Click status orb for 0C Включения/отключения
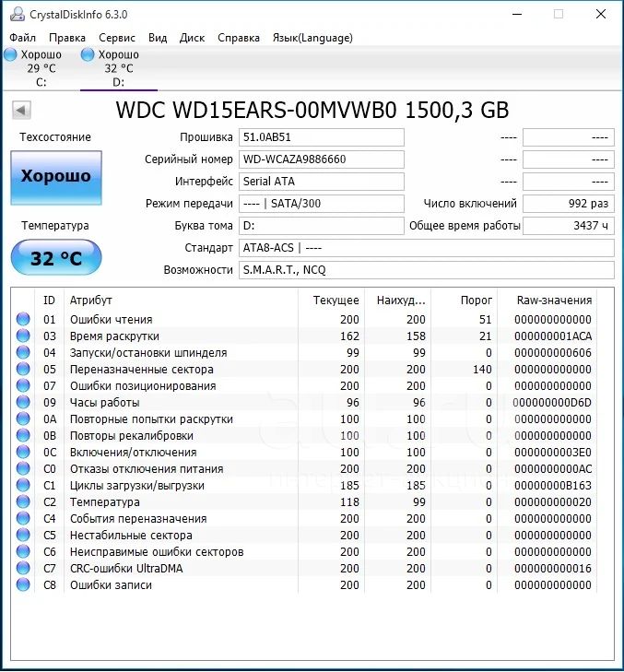 23,452
